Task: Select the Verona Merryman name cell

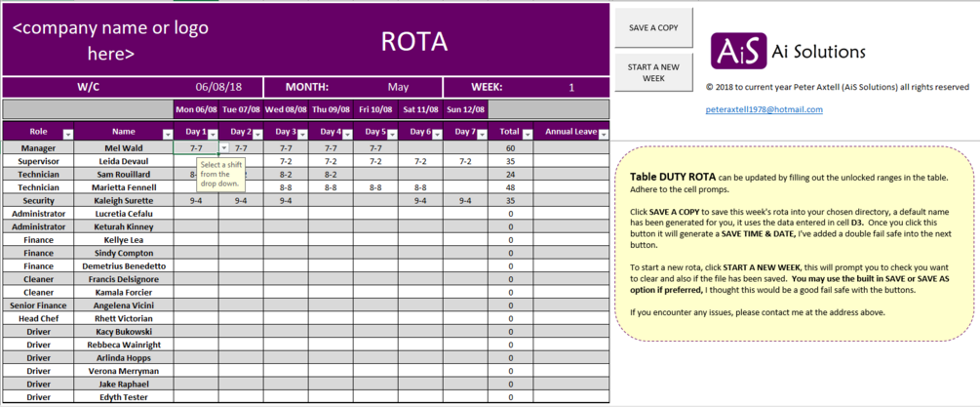Action: coord(124,371)
